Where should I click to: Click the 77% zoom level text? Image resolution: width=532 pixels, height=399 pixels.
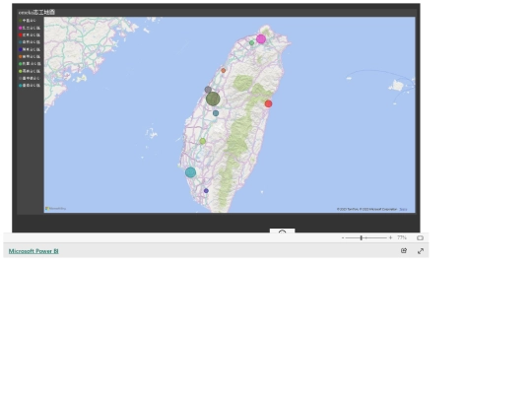point(402,237)
